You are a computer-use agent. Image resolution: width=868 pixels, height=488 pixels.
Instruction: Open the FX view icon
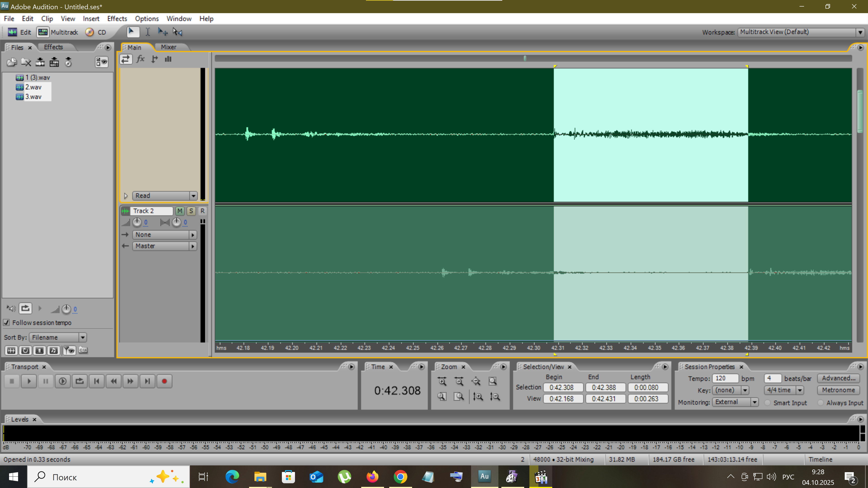pyautogui.click(x=141, y=59)
